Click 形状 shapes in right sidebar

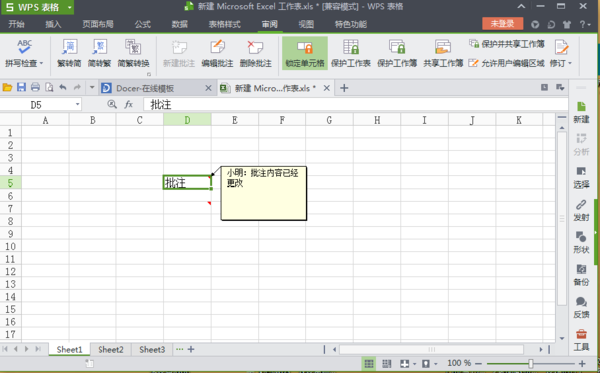pyautogui.click(x=581, y=243)
